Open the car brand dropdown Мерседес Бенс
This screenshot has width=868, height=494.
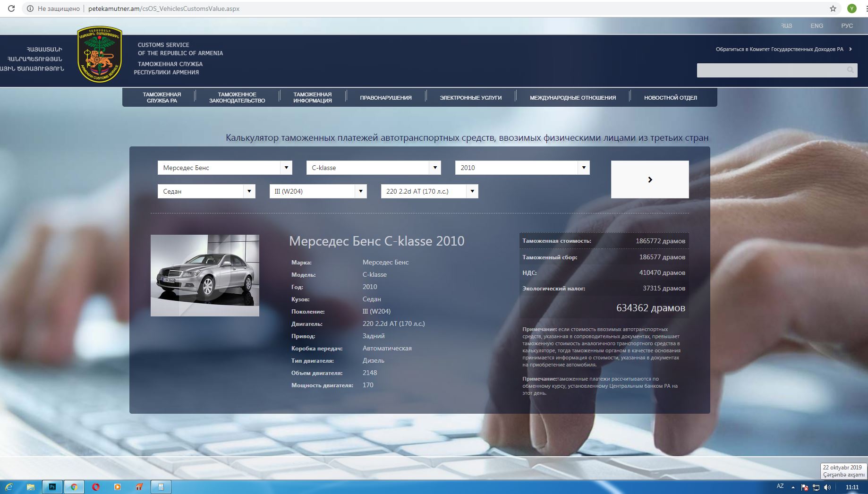225,168
